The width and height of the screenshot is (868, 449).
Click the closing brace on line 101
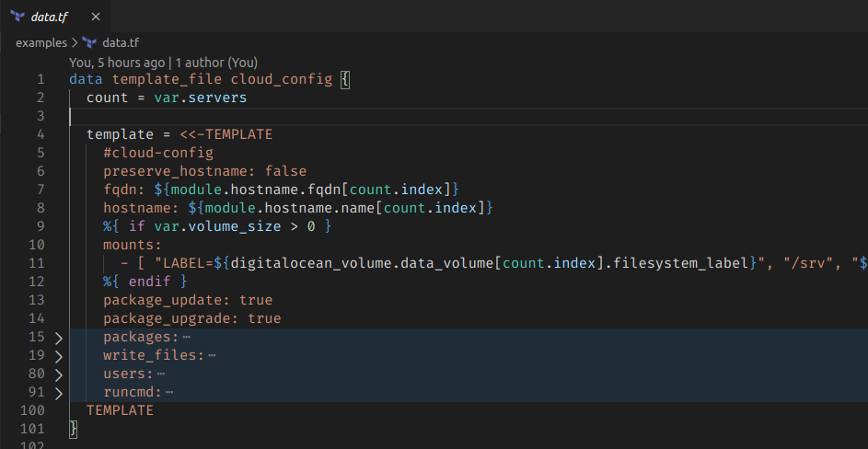click(x=73, y=429)
